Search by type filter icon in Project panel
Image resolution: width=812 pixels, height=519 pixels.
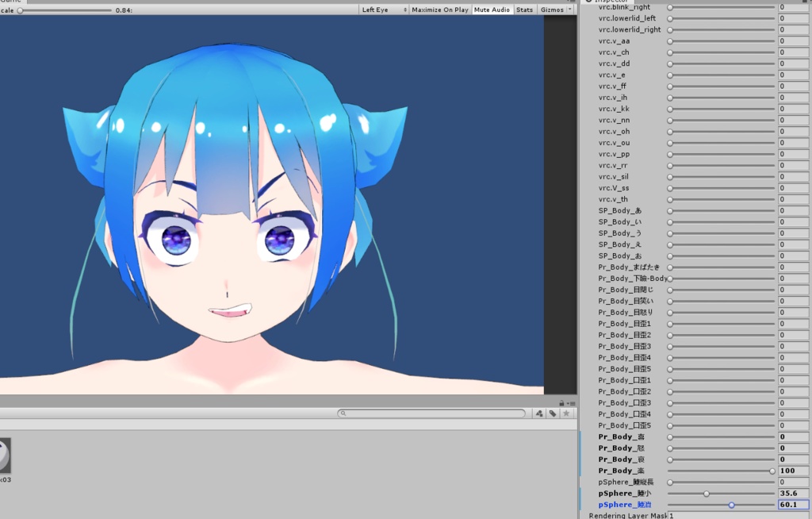point(539,413)
